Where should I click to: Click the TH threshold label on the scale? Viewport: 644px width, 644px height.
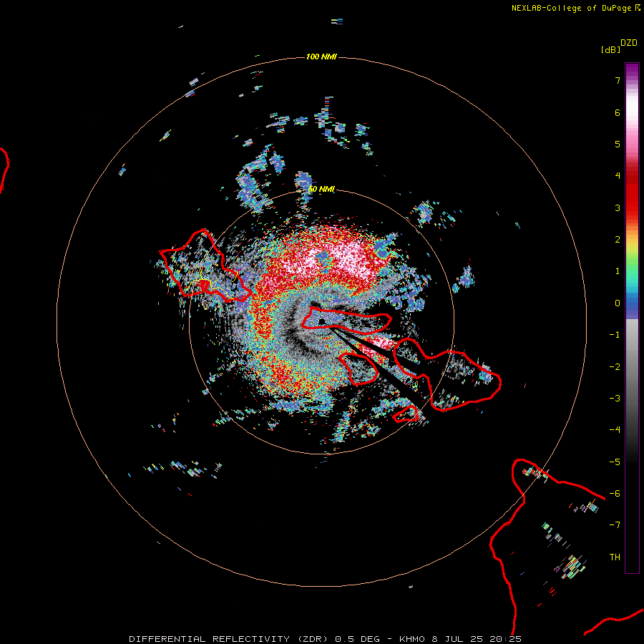615,557
